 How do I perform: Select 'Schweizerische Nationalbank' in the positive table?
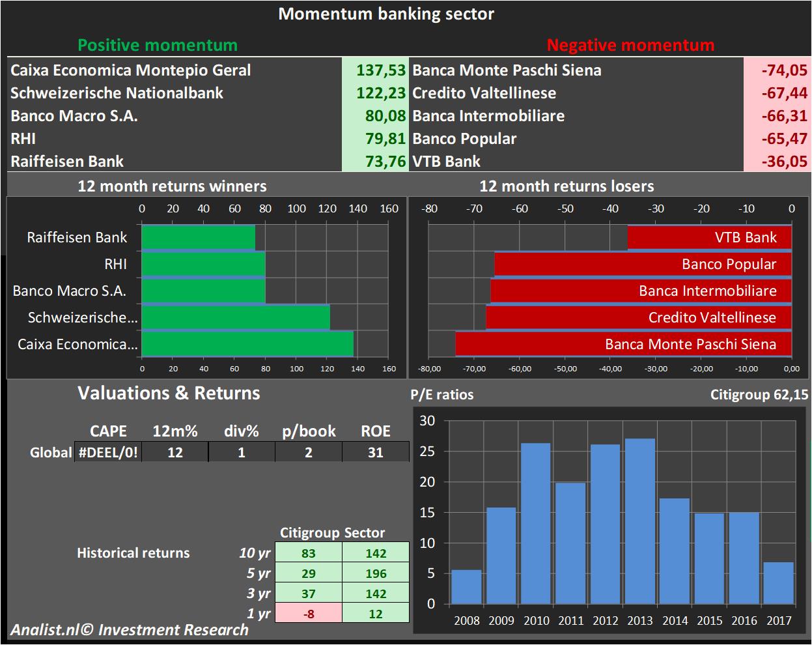[x=117, y=93]
